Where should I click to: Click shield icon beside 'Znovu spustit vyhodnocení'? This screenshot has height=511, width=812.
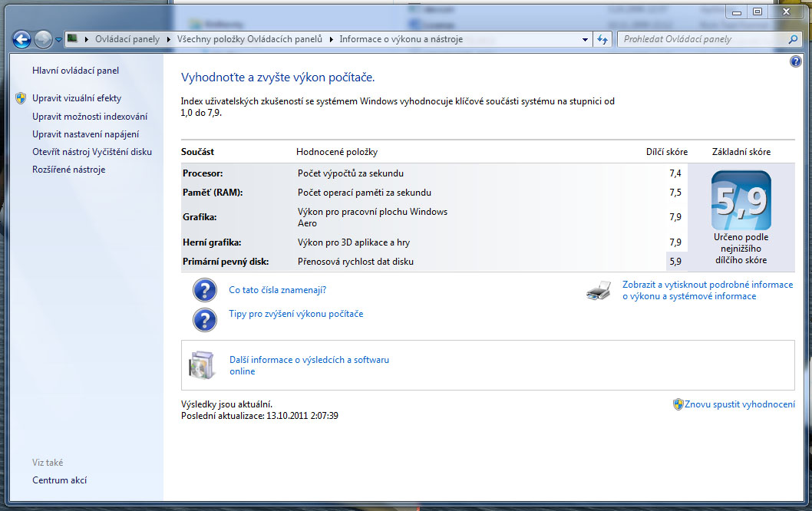point(678,404)
